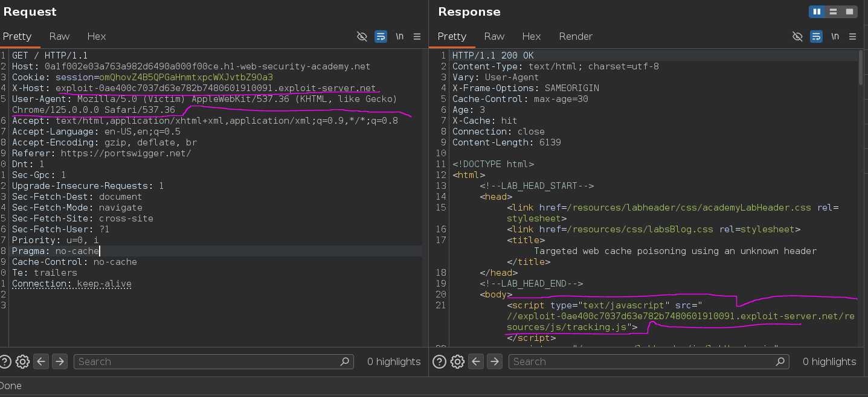Click the GET / HTTP/1.1 request line
This screenshot has height=397, width=868.
pyautogui.click(x=50, y=56)
